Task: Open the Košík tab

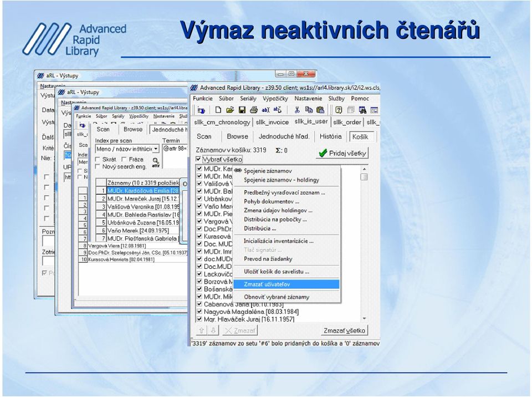Action: coord(361,136)
